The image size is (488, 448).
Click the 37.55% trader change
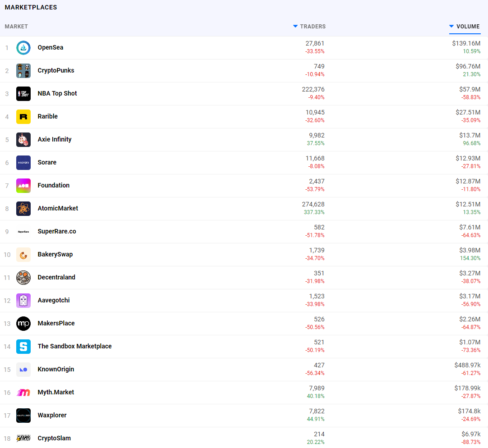(x=316, y=143)
